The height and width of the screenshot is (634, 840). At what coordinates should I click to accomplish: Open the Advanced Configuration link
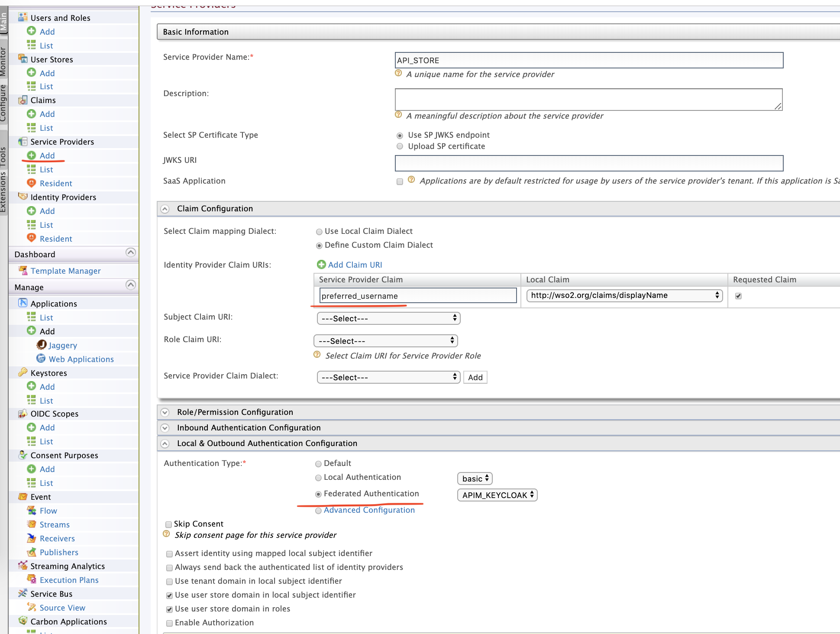pos(369,510)
